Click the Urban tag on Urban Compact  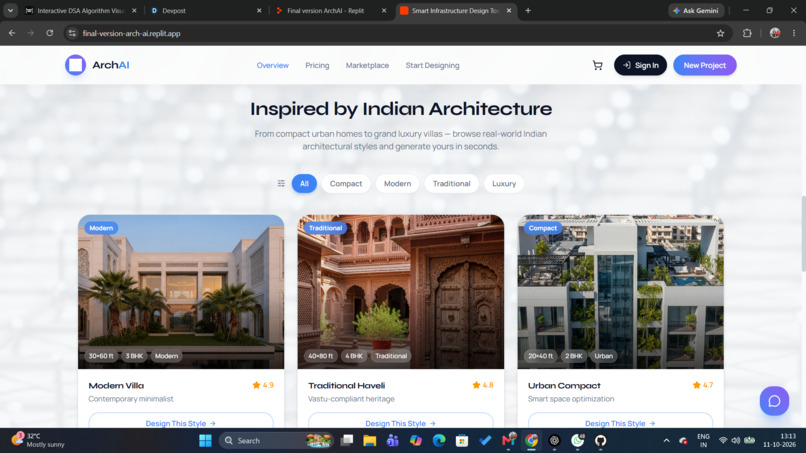point(603,356)
